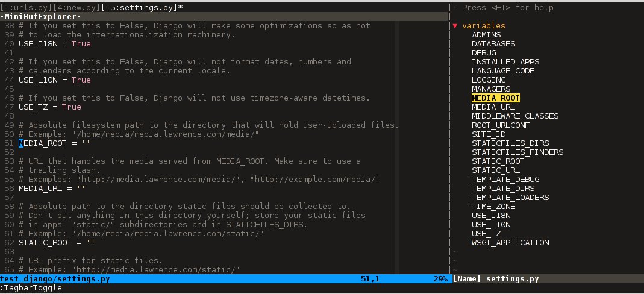This screenshot has width=644, height=294.
Task: Jump to ADMINS tag in Tagbar
Action: 486,35
